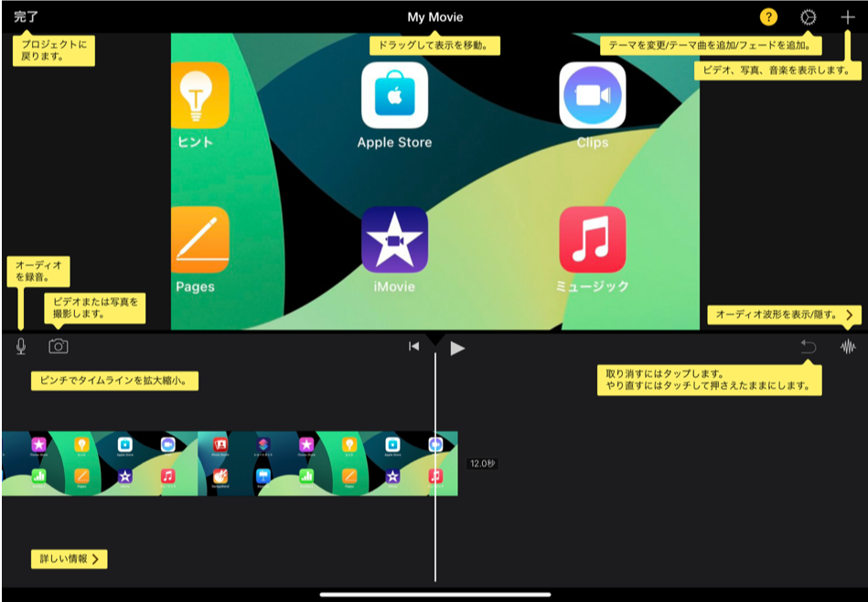Click the iMovie star icon in preview
Image resolution: width=868 pixels, height=602 pixels.
point(395,240)
